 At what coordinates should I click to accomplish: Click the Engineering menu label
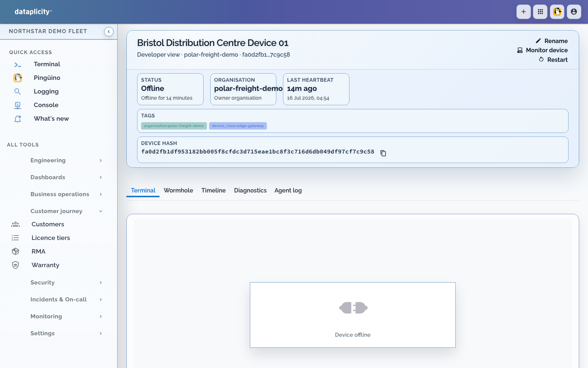[48, 160]
